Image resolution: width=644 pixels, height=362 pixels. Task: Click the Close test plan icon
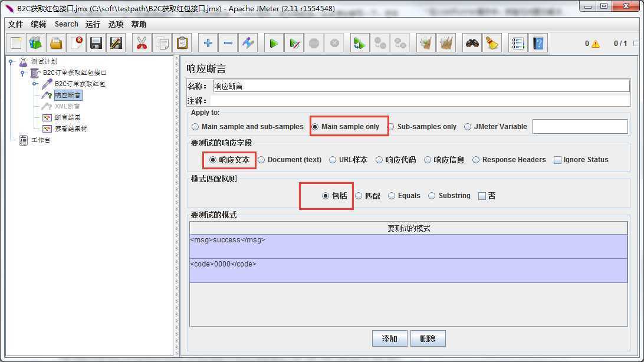[76, 42]
